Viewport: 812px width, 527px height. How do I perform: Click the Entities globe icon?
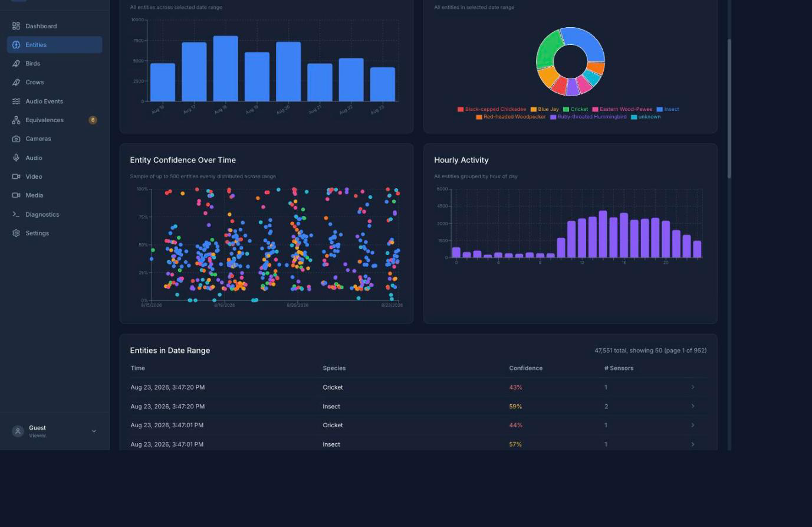click(x=16, y=45)
